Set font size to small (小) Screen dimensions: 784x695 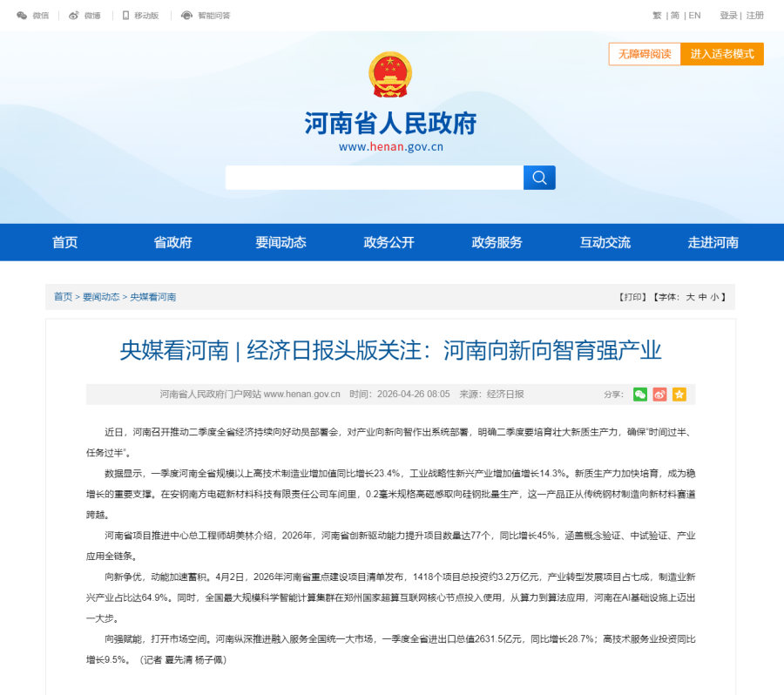(x=713, y=297)
